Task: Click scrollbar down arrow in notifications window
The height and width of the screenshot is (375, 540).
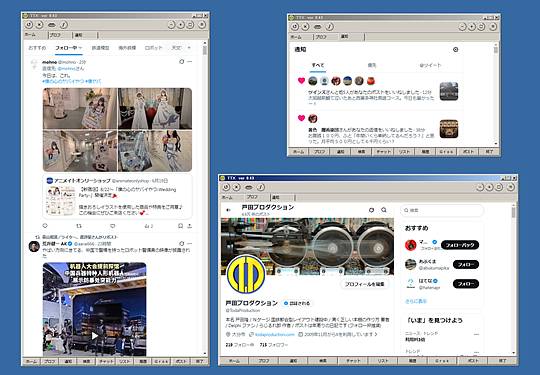Action: [x=496, y=144]
